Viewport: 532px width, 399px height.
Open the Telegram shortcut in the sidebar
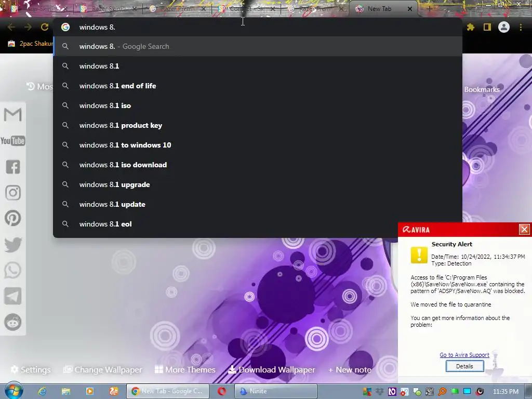(x=13, y=296)
